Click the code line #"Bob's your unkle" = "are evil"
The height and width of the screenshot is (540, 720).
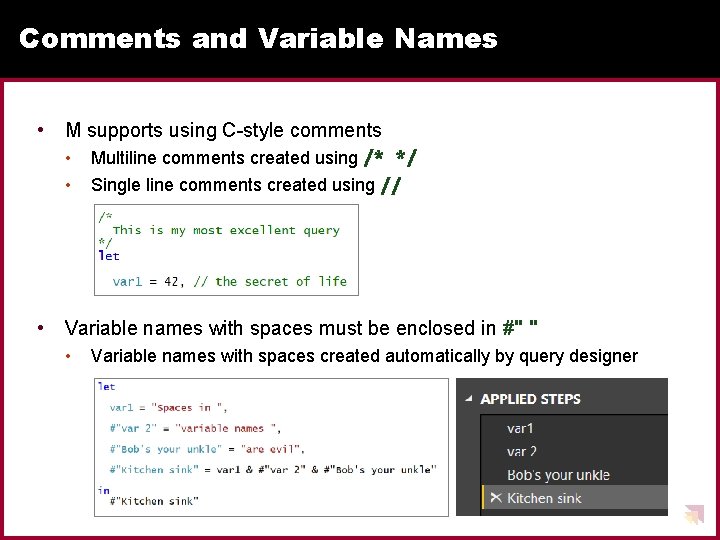[x=207, y=449]
